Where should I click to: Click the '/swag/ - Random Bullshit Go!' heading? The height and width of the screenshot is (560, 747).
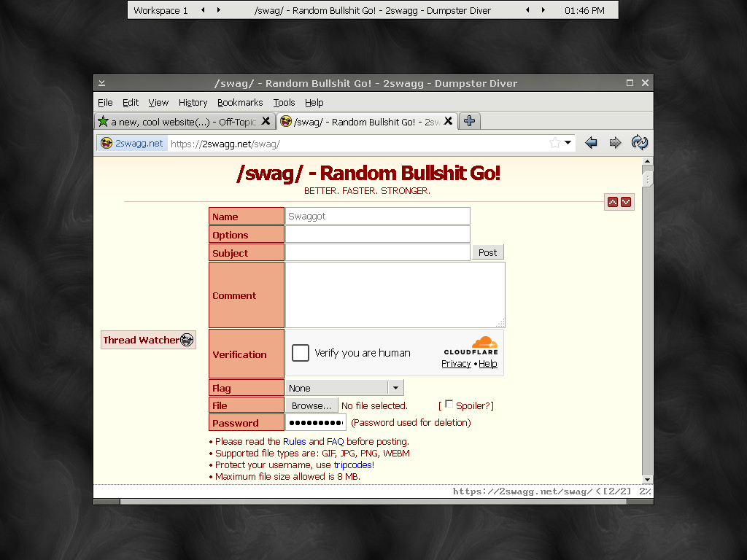368,174
